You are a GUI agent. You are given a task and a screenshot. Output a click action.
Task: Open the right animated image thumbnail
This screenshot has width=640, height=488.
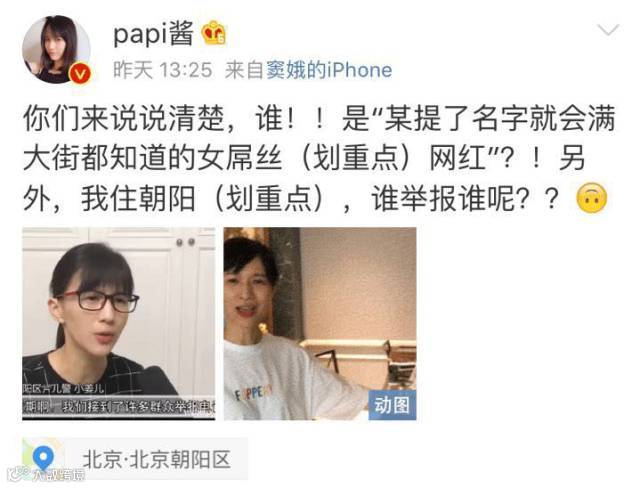pyautogui.click(x=320, y=324)
